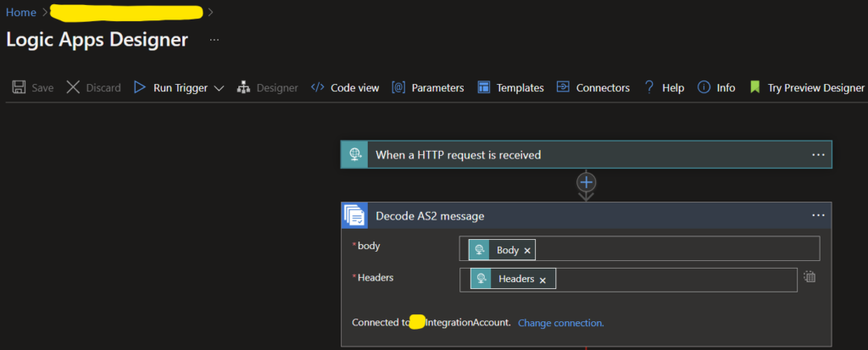
Task: Remove the Headers token from Headers field
Action: (542, 280)
